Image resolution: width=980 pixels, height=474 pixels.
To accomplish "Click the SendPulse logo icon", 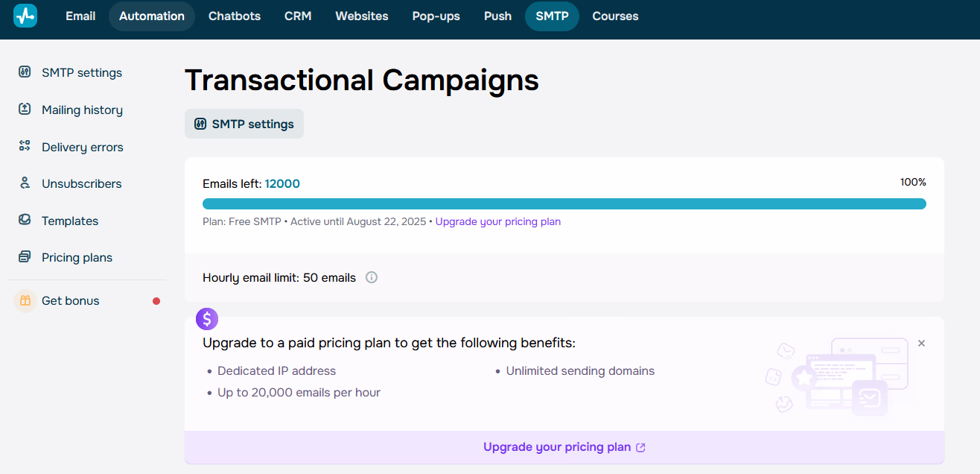I will (25, 16).
